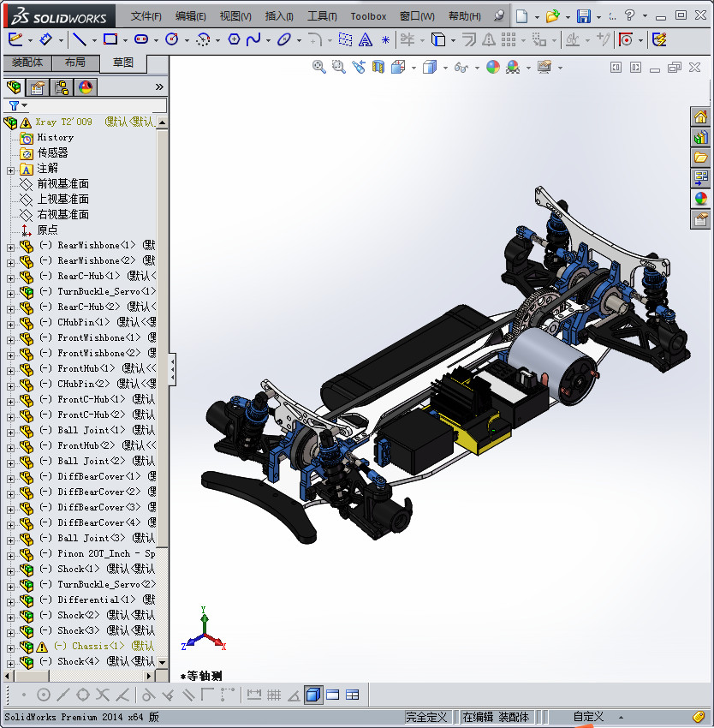Open the Display Style dropdown arrow
The height and width of the screenshot is (728, 714).
[x=445, y=69]
